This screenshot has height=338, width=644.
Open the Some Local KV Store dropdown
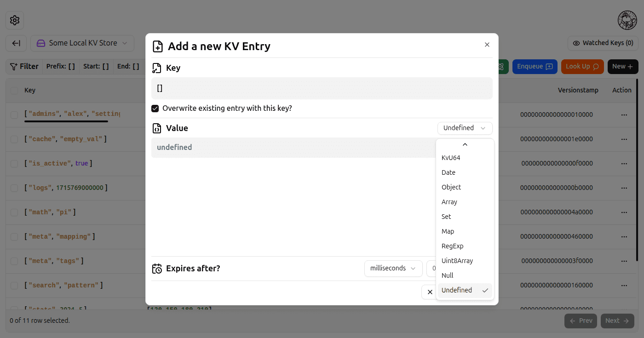tap(82, 43)
